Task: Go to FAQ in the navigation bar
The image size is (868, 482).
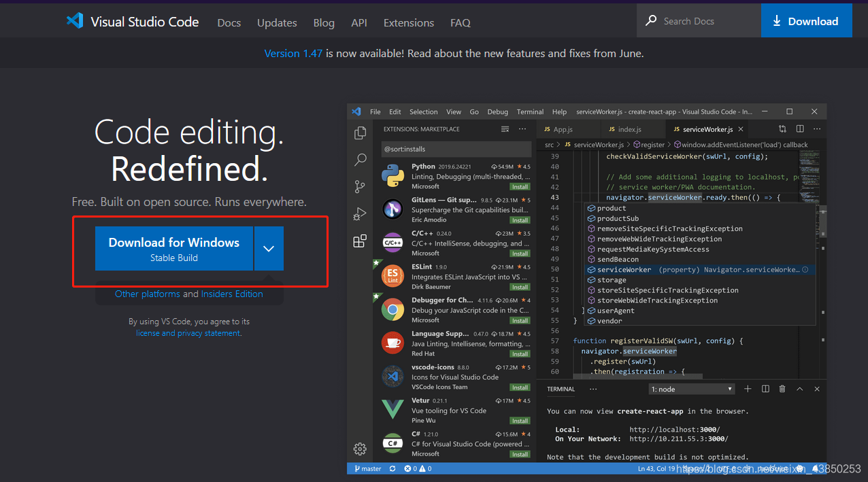Action: coord(461,22)
